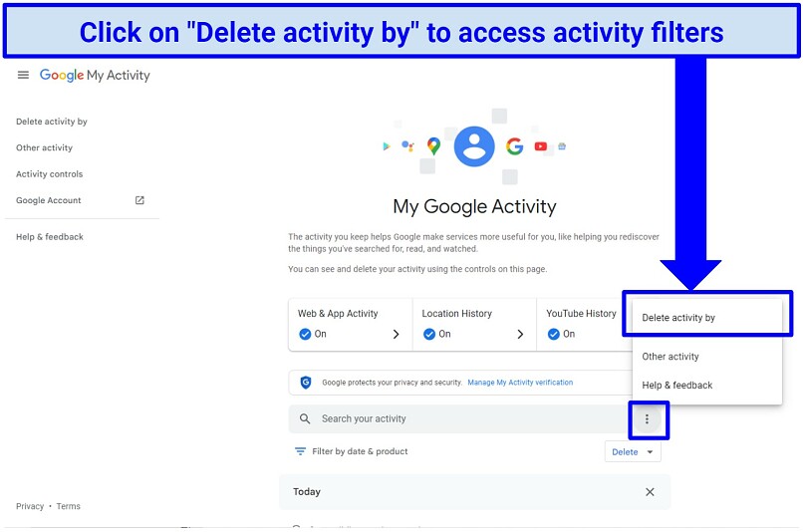Open the Terms link
This screenshot has height=532, width=803.
click(68, 506)
